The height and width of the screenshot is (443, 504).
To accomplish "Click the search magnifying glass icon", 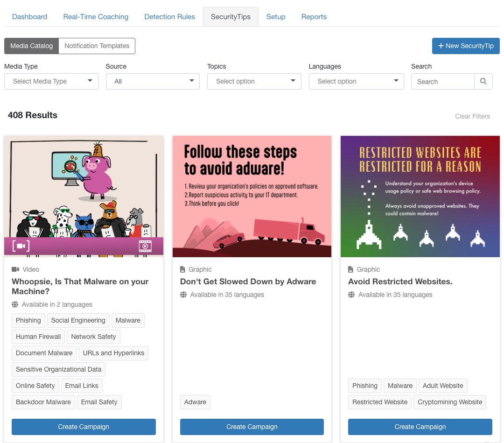I will click(x=483, y=81).
